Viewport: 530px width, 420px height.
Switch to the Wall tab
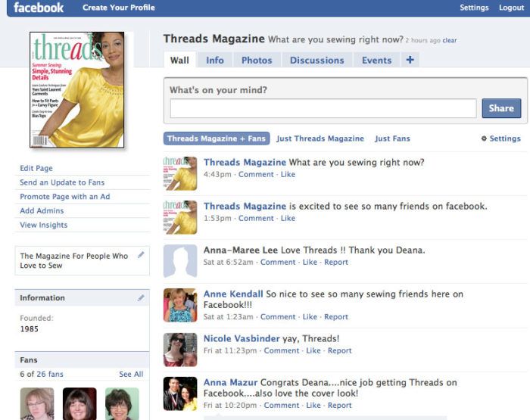click(x=179, y=60)
